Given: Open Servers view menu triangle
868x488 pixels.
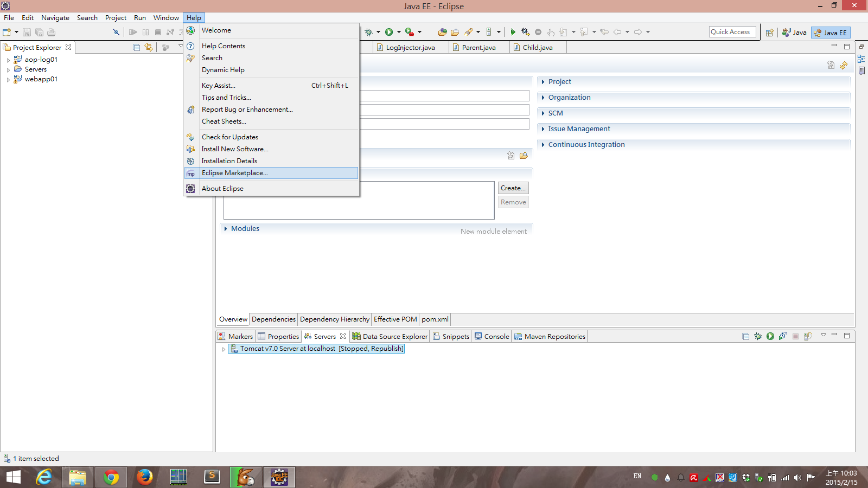Looking at the screenshot, I should [824, 335].
